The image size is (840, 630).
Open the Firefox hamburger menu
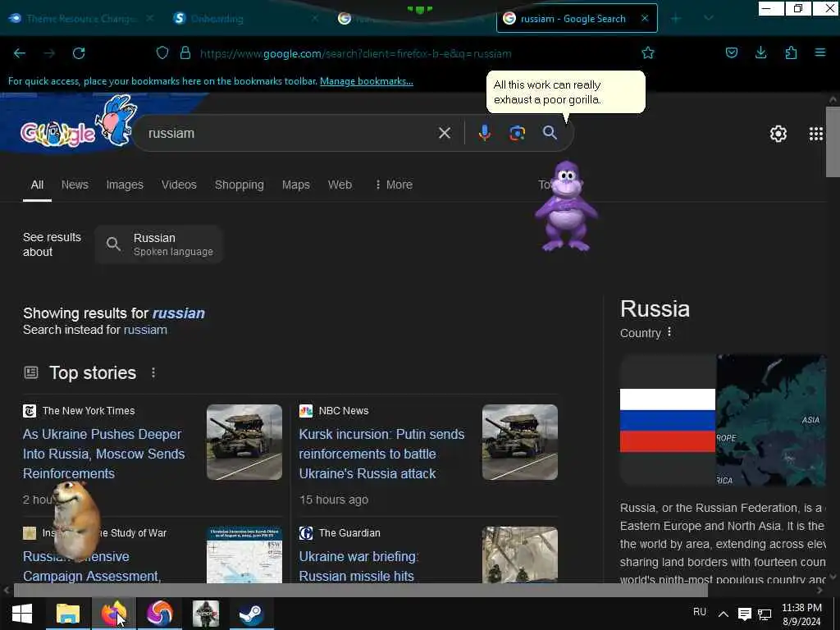coord(820,52)
